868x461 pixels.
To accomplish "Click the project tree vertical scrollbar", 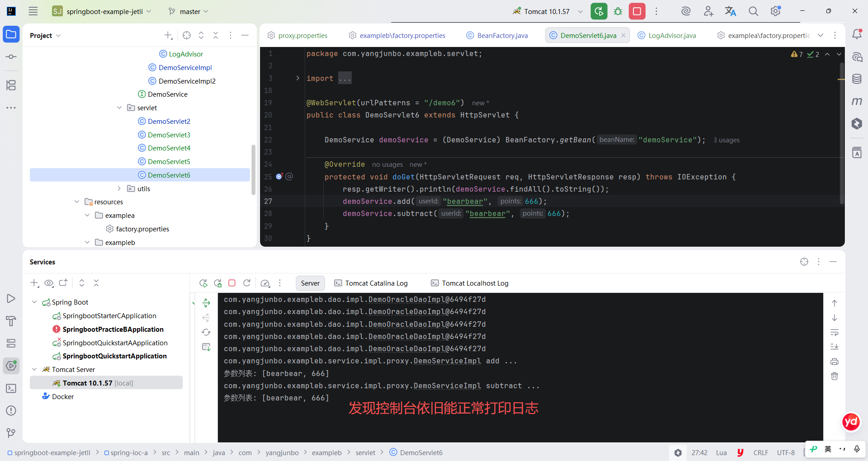I will [253, 169].
